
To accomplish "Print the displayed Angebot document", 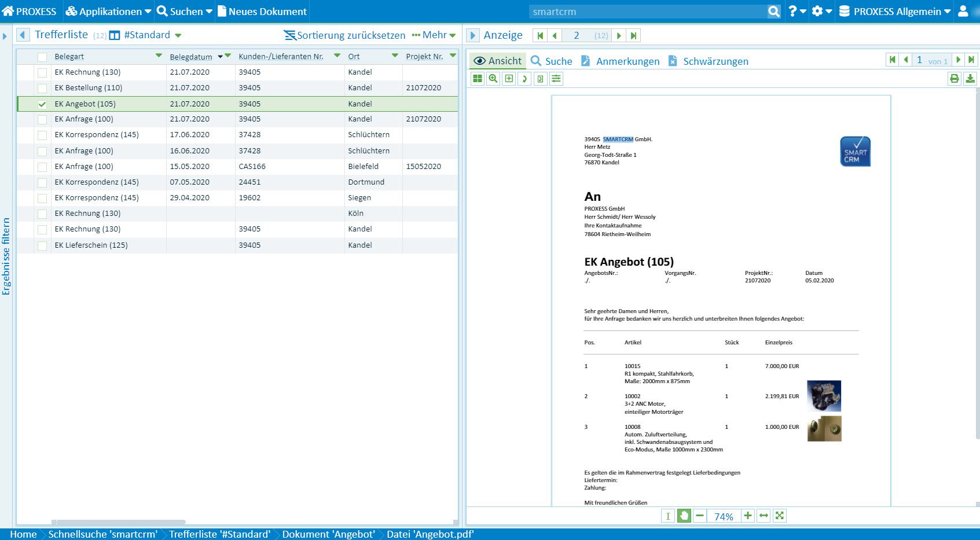I will pyautogui.click(x=955, y=79).
